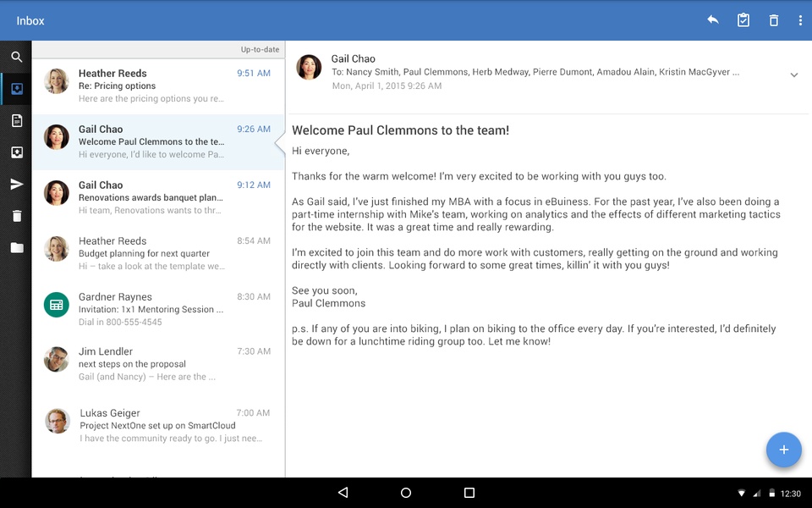812x508 pixels.
Task: Tap the Android Recents square button
Action: coord(469,493)
